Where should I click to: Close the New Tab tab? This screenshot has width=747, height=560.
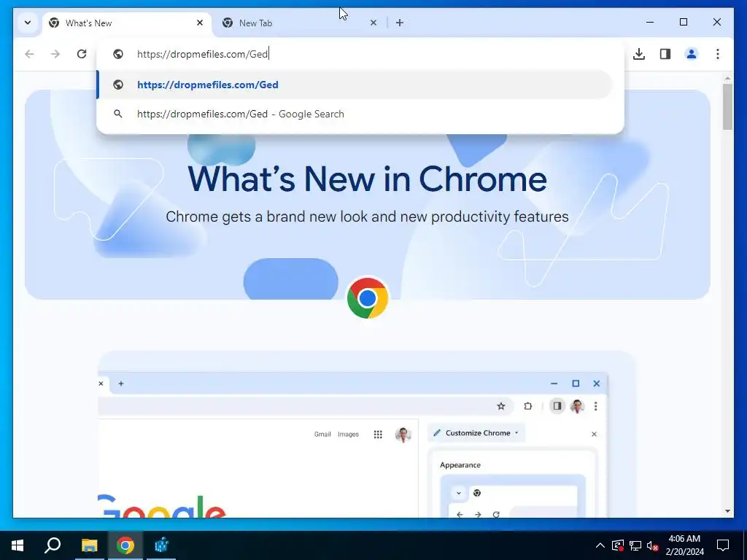373,23
